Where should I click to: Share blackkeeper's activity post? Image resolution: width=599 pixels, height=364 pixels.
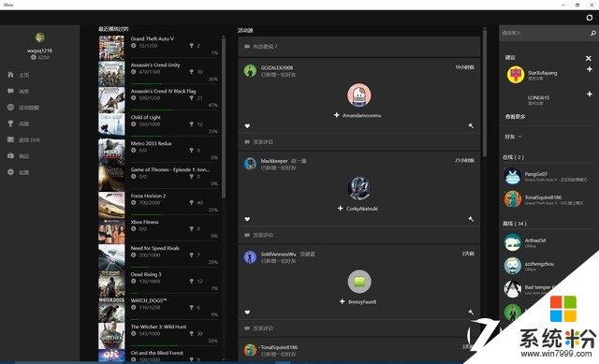[x=471, y=219]
